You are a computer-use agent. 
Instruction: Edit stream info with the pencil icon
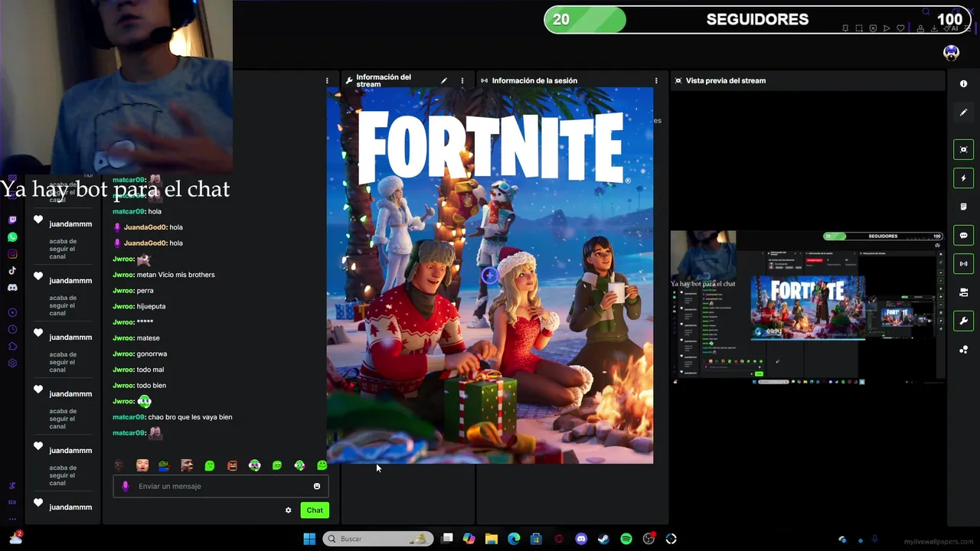click(x=443, y=80)
